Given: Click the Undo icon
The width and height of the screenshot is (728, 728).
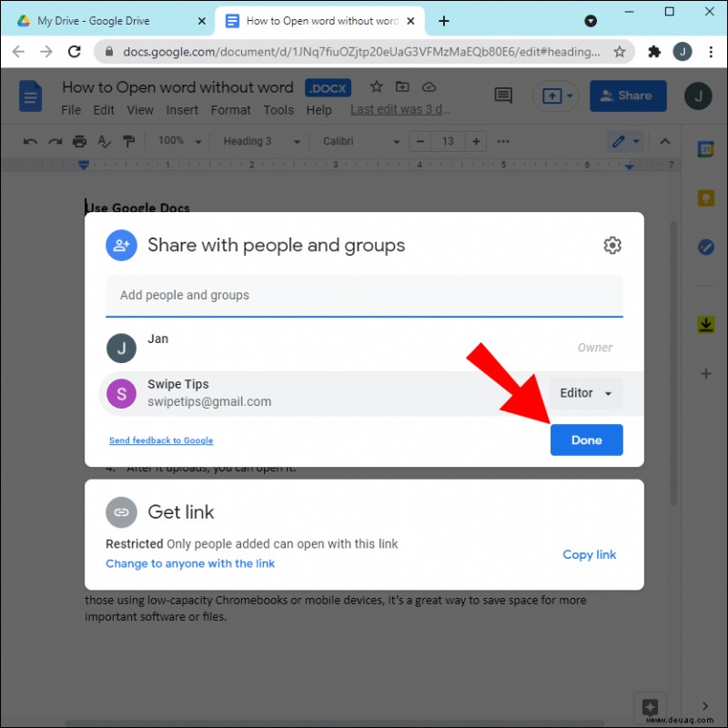Looking at the screenshot, I should point(30,142).
